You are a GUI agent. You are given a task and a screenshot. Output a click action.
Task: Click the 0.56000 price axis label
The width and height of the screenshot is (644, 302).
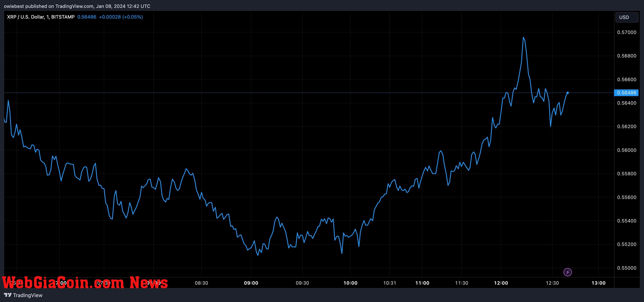(627, 150)
